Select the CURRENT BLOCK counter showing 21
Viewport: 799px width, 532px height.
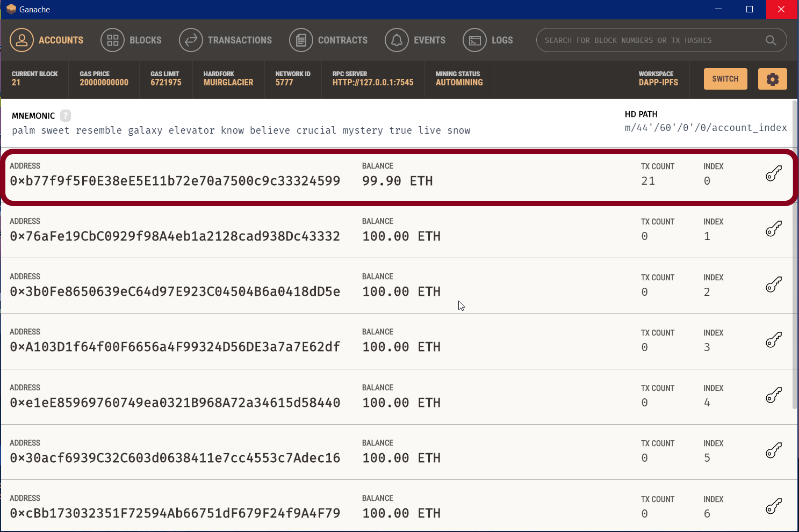coord(34,79)
